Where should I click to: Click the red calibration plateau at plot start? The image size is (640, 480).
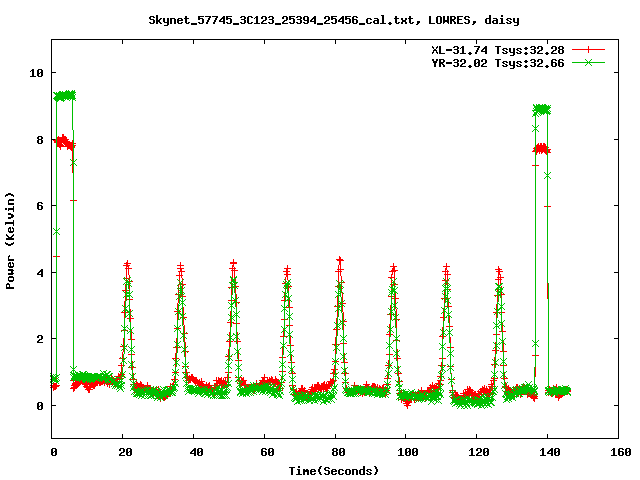pos(64,142)
